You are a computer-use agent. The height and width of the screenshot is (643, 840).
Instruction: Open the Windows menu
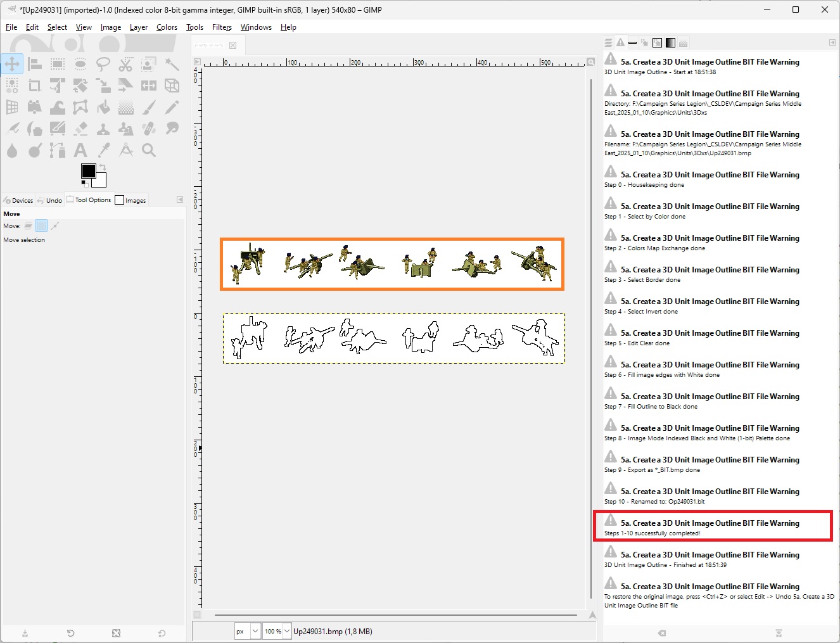(x=256, y=27)
